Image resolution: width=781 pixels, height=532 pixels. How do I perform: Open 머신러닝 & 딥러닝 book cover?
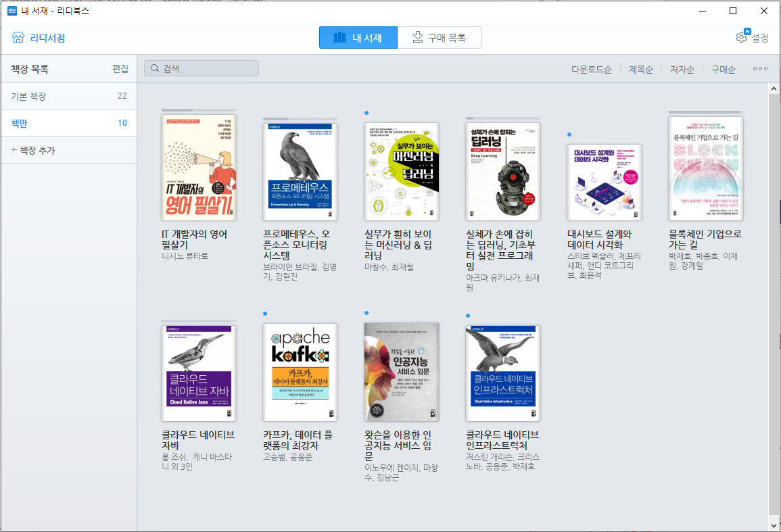pos(402,171)
